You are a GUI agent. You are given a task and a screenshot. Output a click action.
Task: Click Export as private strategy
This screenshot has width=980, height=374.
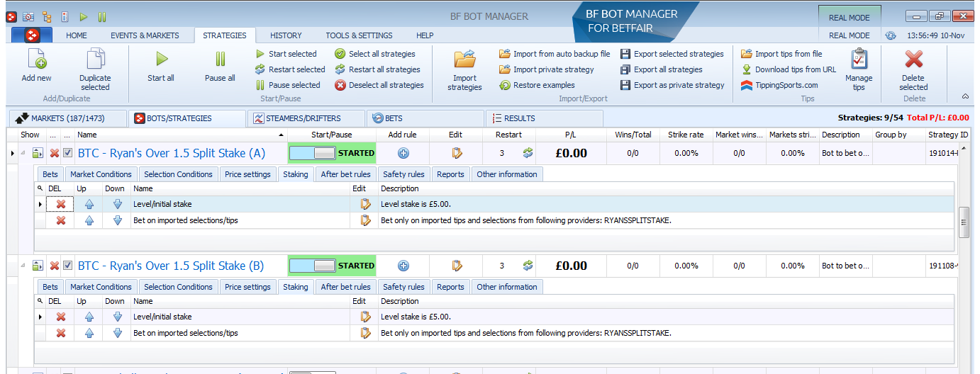pos(672,85)
